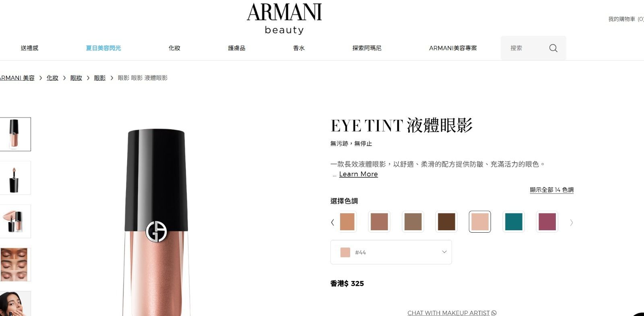The height and width of the screenshot is (316, 644).
Task: View the eye swatches thumbnail image
Action: tap(15, 264)
